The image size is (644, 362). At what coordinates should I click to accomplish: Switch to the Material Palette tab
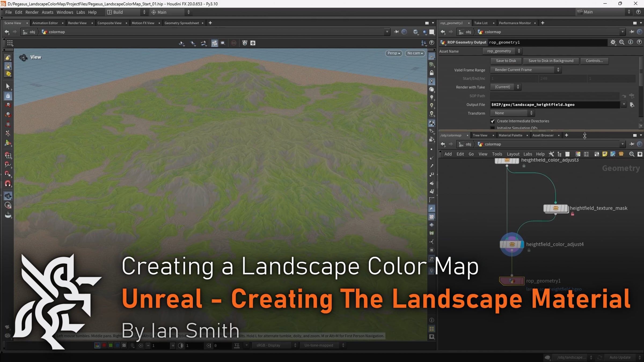(510, 135)
